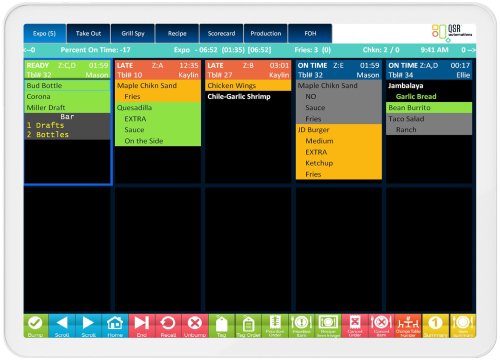This screenshot has width=500, height=360.
Task: Click the Recipe Item Image icon
Action: [x=328, y=326]
